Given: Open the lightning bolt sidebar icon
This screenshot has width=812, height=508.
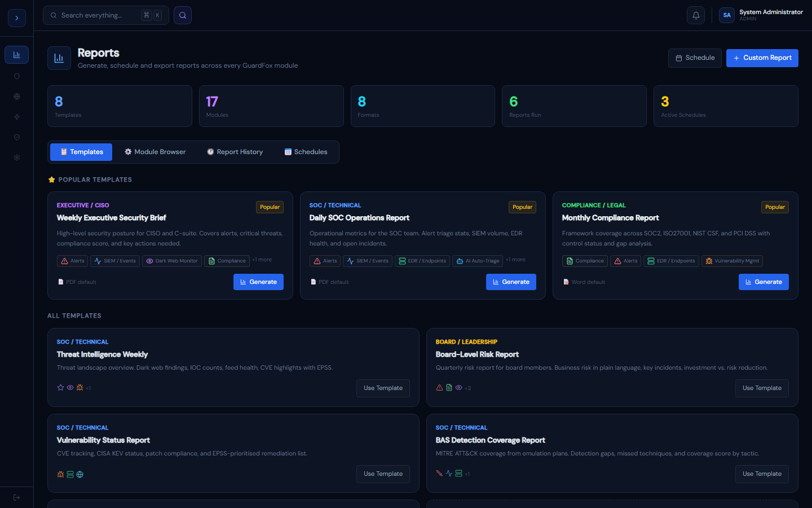Looking at the screenshot, I should click(17, 117).
